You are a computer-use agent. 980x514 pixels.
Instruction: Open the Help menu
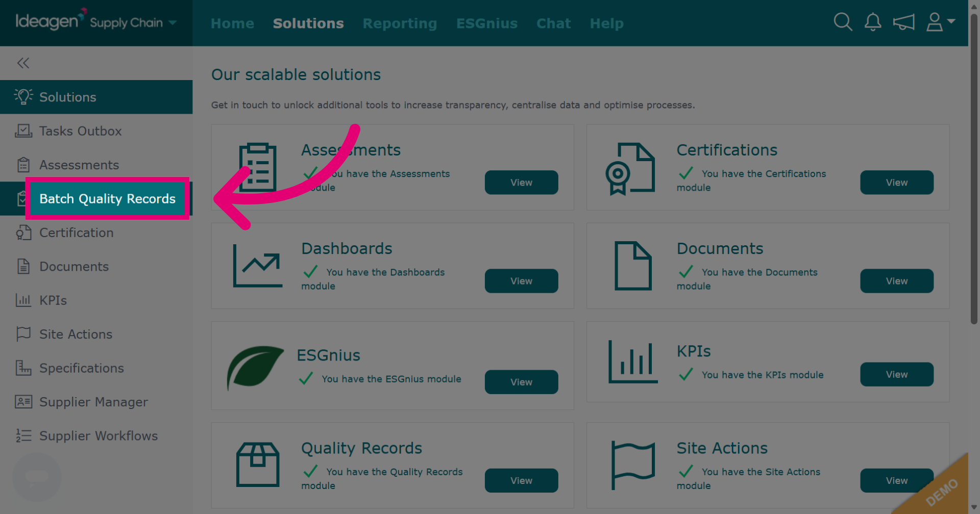[606, 23]
